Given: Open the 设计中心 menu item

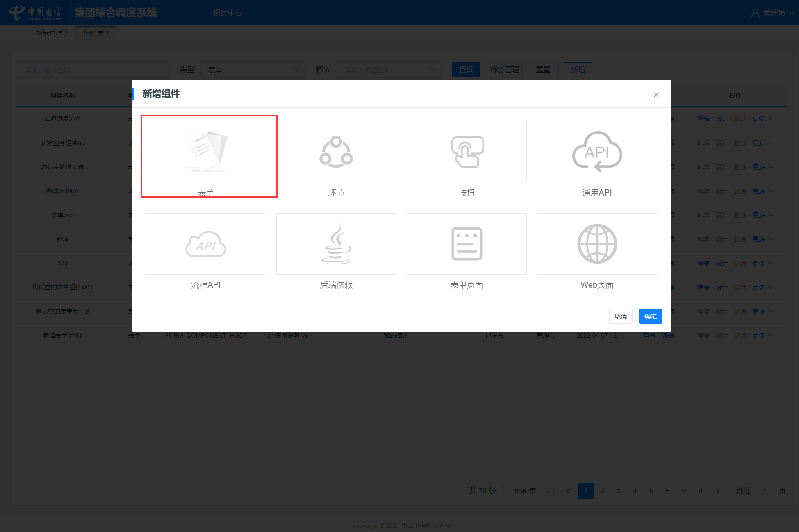Looking at the screenshot, I should 228,13.
